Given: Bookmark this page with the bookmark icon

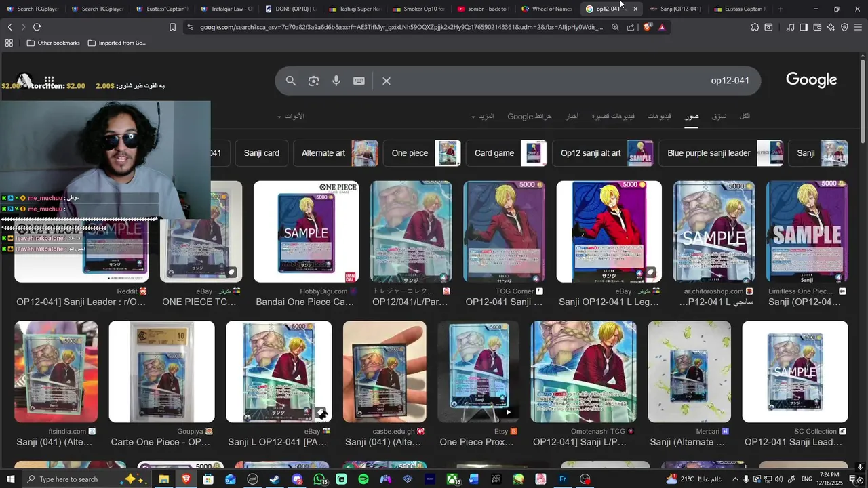Looking at the screenshot, I should [172, 27].
